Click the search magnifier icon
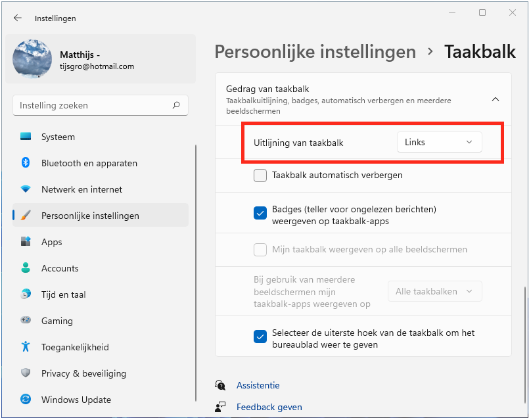Screen dimensions: 531x420 click(176, 105)
